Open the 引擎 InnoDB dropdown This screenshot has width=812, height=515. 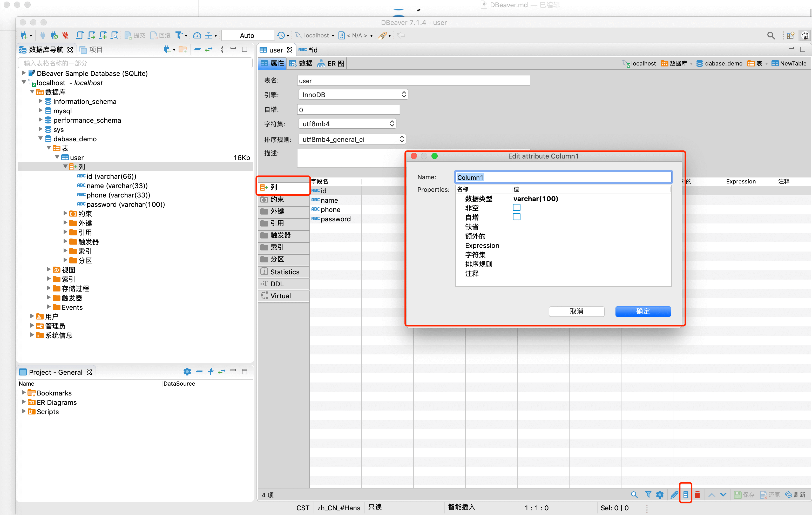(x=353, y=95)
